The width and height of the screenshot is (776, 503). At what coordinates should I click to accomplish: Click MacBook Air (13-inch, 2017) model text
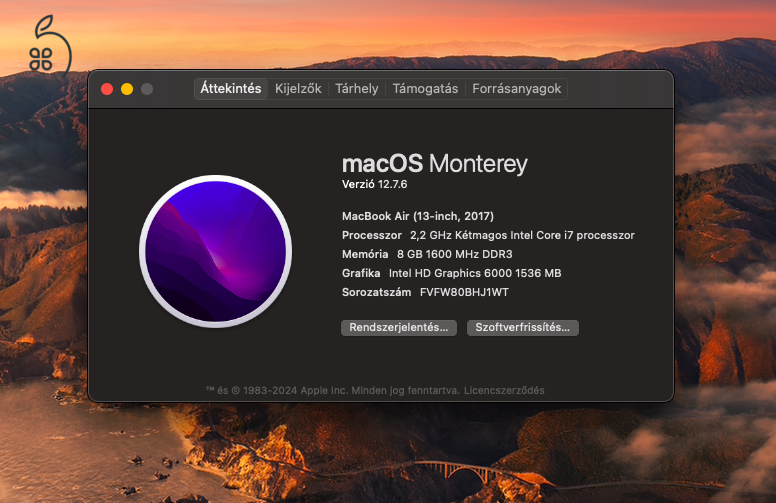(418, 216)
